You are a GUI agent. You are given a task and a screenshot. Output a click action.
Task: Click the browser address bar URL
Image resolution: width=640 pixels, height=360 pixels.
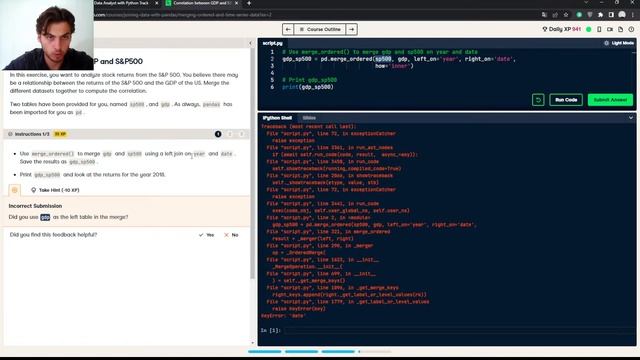point(183,15)
